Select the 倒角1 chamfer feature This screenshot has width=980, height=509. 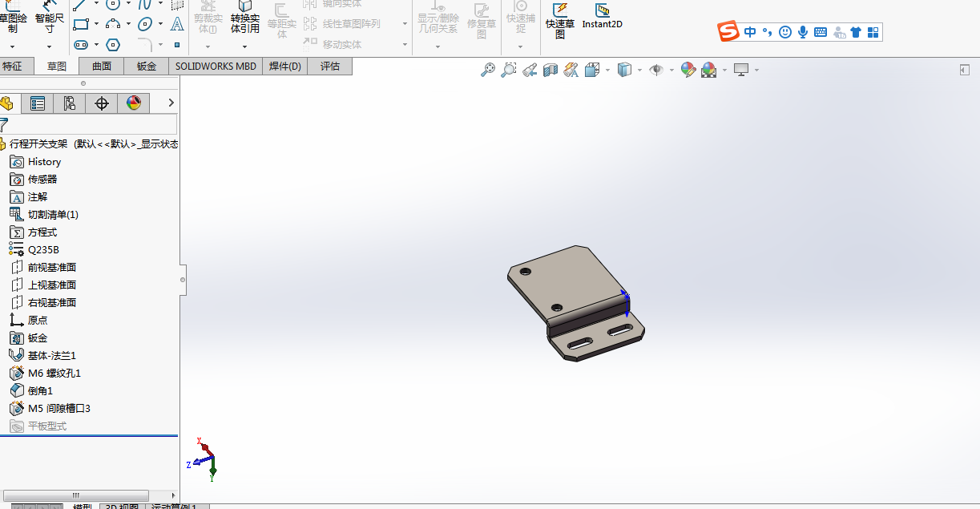(40, 391)
